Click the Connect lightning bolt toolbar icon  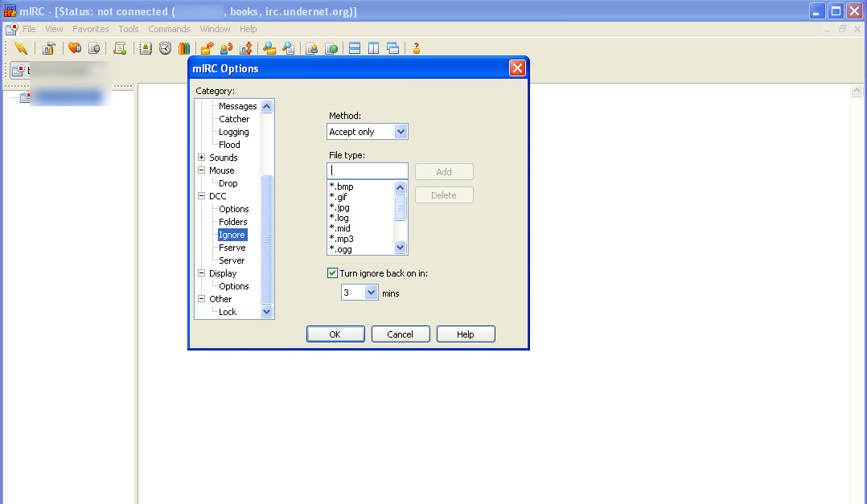coord(21,48)
